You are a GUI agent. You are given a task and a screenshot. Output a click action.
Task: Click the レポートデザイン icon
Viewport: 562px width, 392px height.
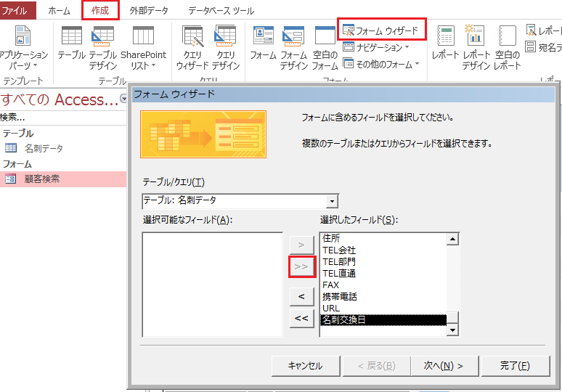(476, 47)
